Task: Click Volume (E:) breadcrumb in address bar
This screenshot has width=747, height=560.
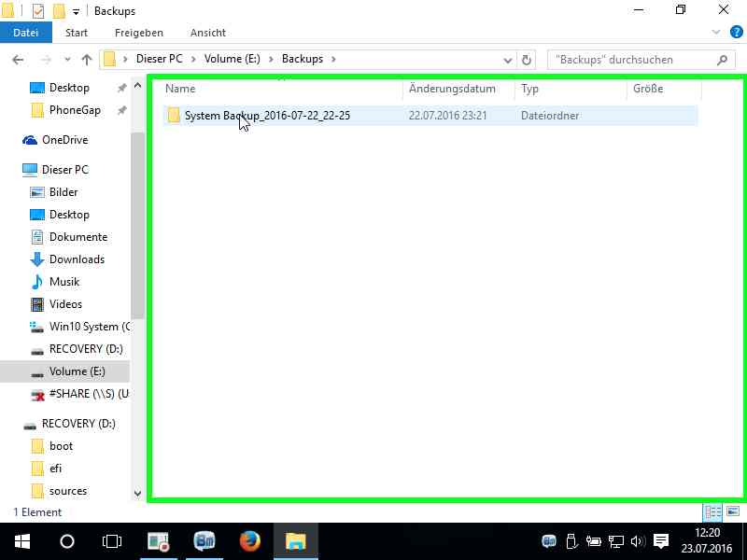Action: pos(232,59)
